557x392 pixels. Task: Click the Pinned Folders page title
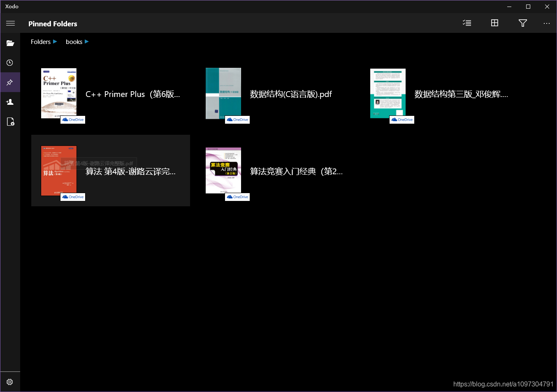pyautogui.click(x=53, y=24)
